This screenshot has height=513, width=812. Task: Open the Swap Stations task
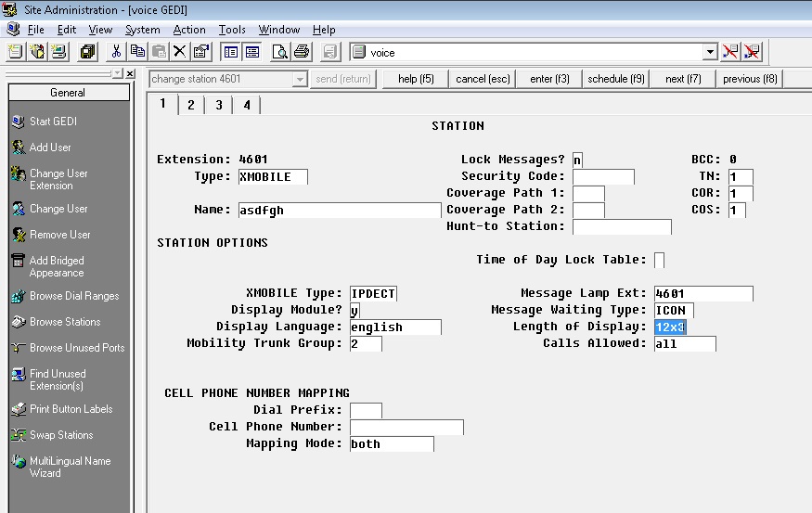53,435
